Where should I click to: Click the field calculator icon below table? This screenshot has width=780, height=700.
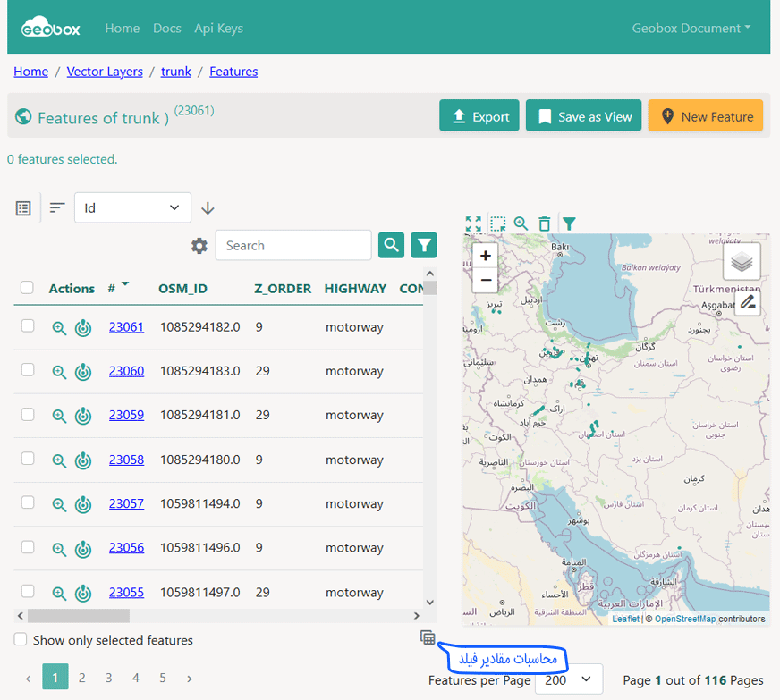click(x=428, y=637)
